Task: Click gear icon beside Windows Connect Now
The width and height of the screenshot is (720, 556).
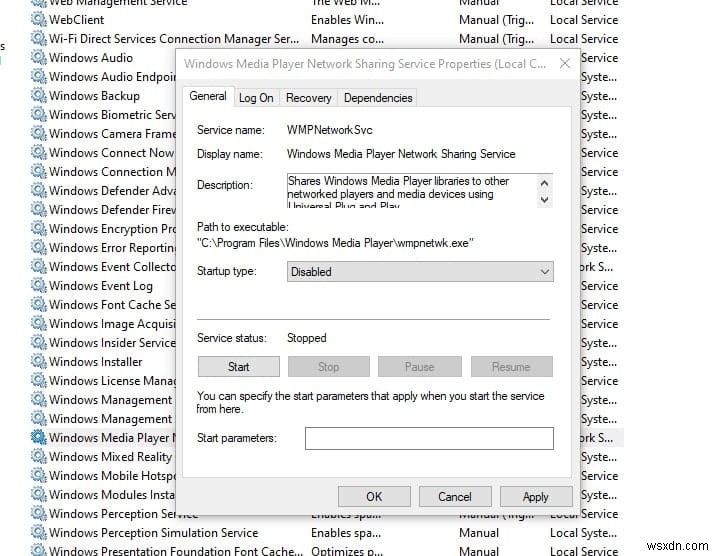Action: [x=39, y=152]
